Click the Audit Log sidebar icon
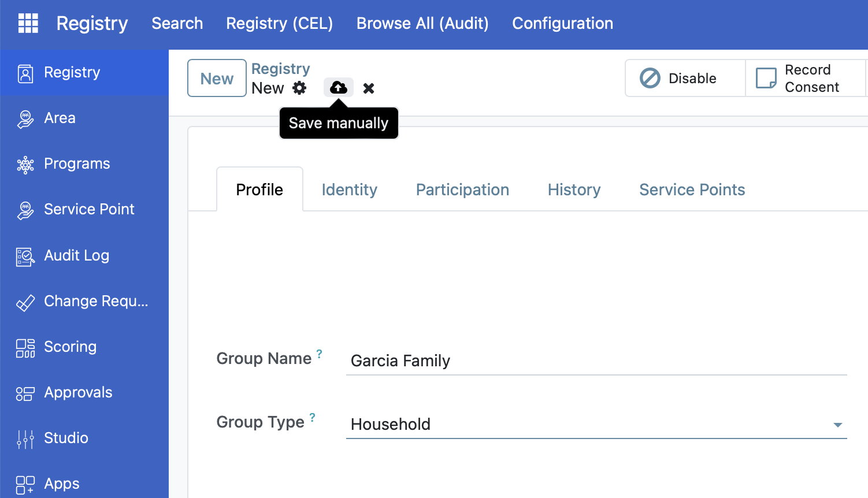 pos(25,256)
